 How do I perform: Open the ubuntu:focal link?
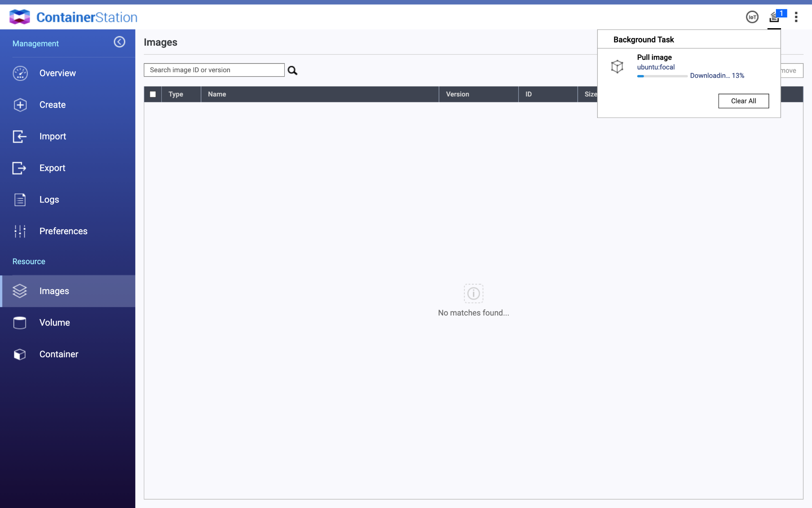(655, 67)
